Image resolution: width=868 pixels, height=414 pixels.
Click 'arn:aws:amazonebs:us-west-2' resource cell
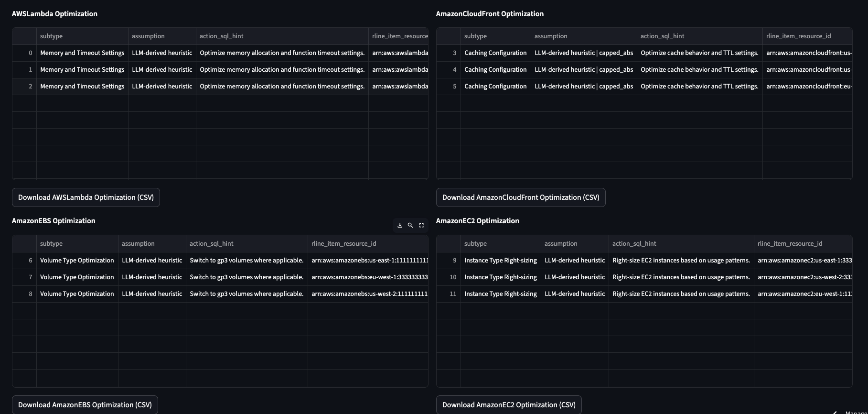pos(368,294)
